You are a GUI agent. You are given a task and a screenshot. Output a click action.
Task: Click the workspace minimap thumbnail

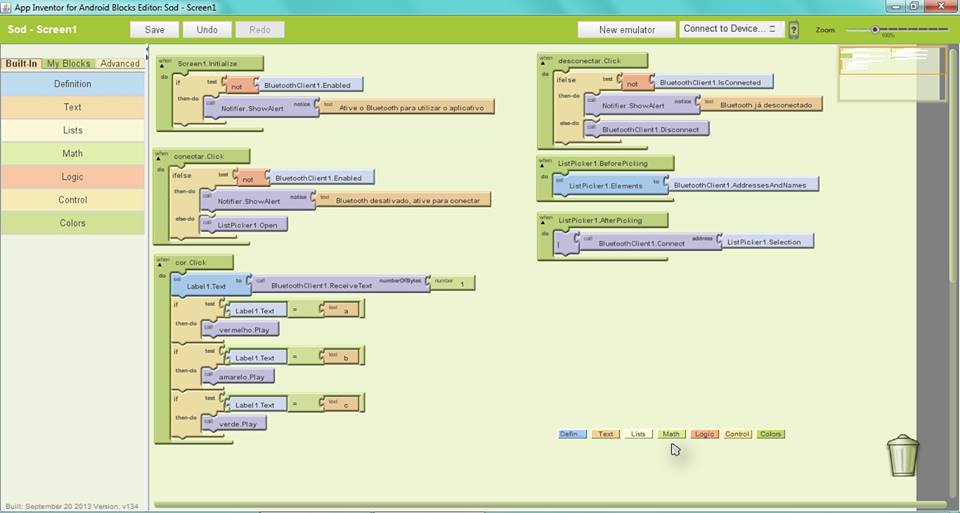click(890, 73)
